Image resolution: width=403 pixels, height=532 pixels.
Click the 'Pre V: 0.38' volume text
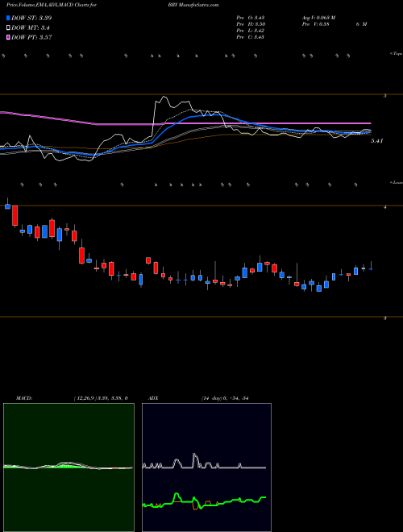coord(315,24)
